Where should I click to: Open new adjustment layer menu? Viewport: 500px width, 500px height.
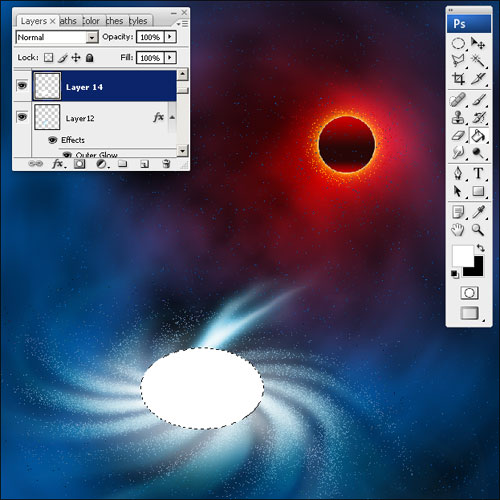[102, 164]
